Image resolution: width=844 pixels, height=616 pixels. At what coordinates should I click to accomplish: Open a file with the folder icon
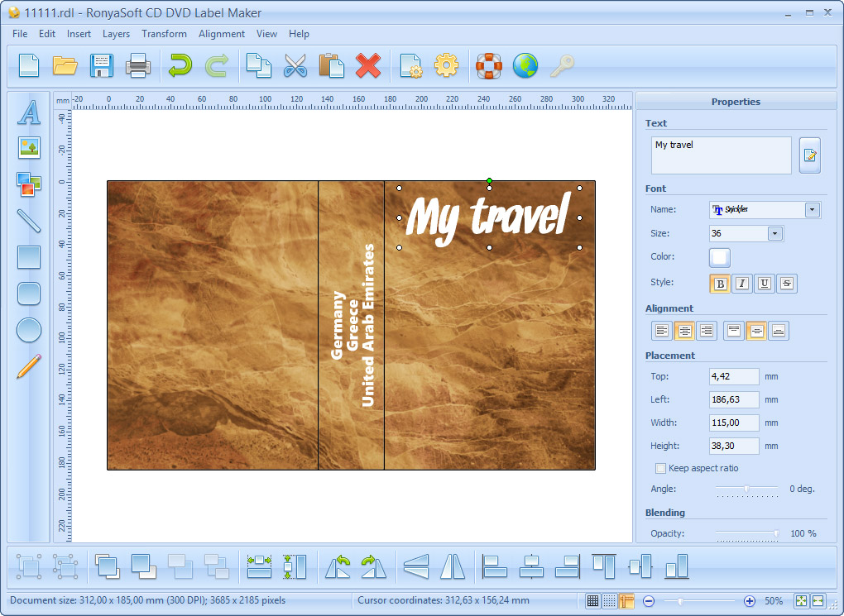65,65
